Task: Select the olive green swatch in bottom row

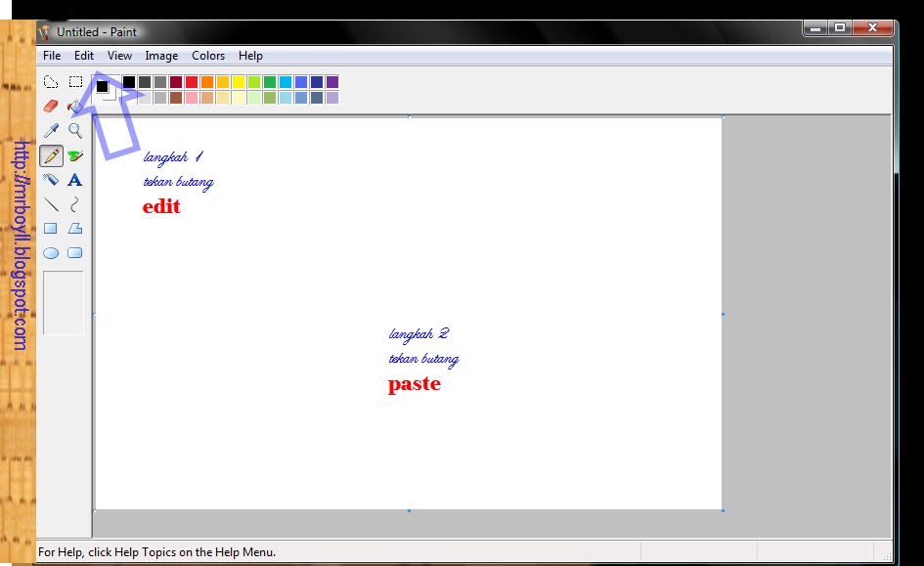Action: coord(270,97)
